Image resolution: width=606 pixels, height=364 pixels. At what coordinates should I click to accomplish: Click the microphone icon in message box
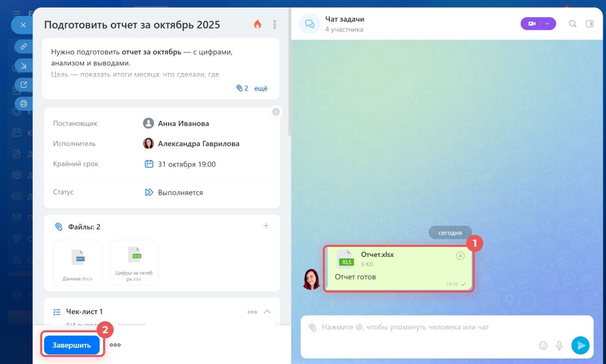click(x=559, y=345)
